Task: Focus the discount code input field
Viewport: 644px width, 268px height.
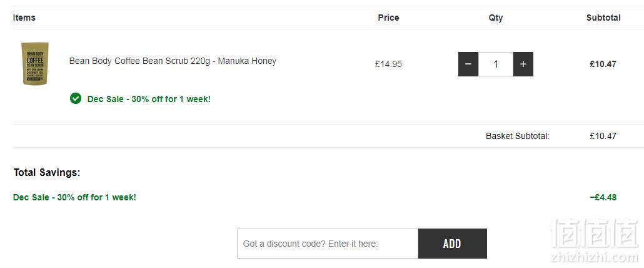Action: (328, 244)
